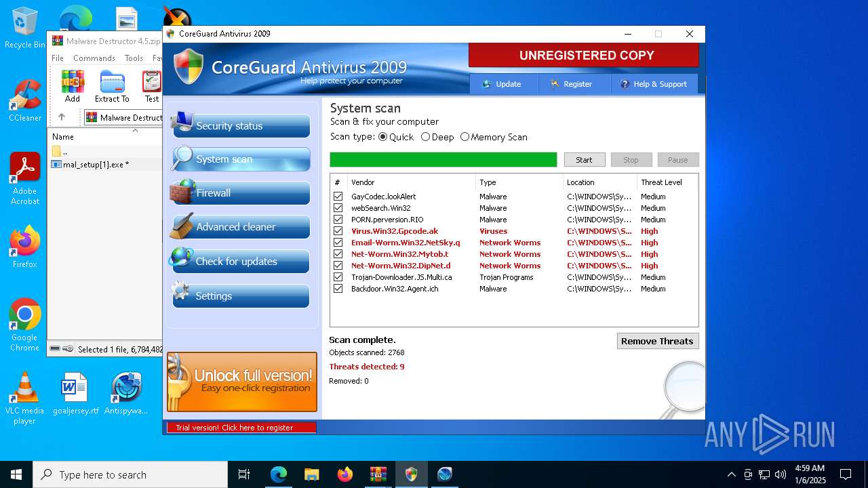Open the Help & Support tab

[x=654, y=84]
